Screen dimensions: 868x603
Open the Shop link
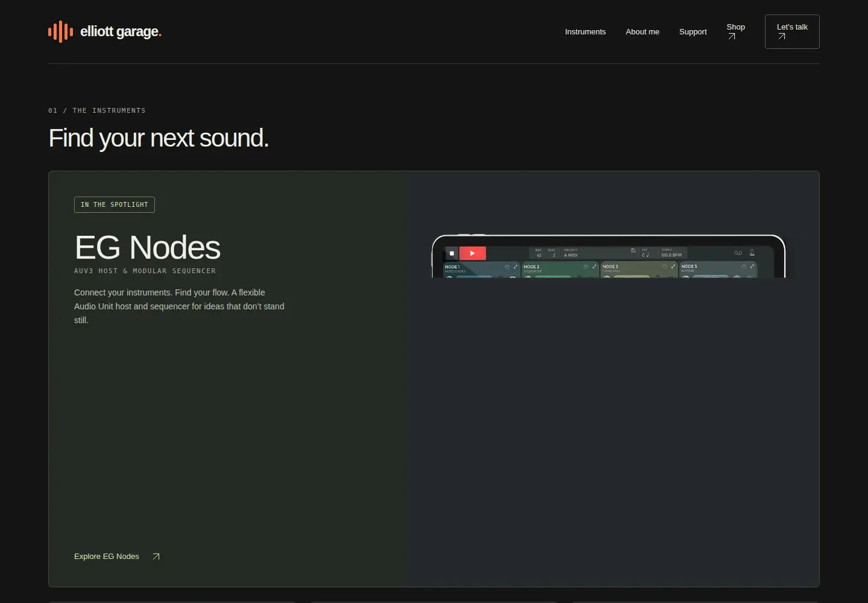coord(736,31)
